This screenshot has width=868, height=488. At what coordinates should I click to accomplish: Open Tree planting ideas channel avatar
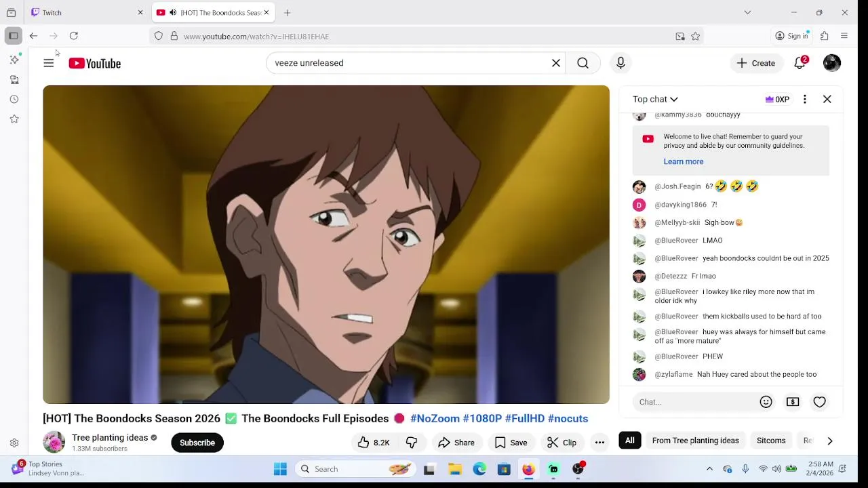tap(54, 443)
